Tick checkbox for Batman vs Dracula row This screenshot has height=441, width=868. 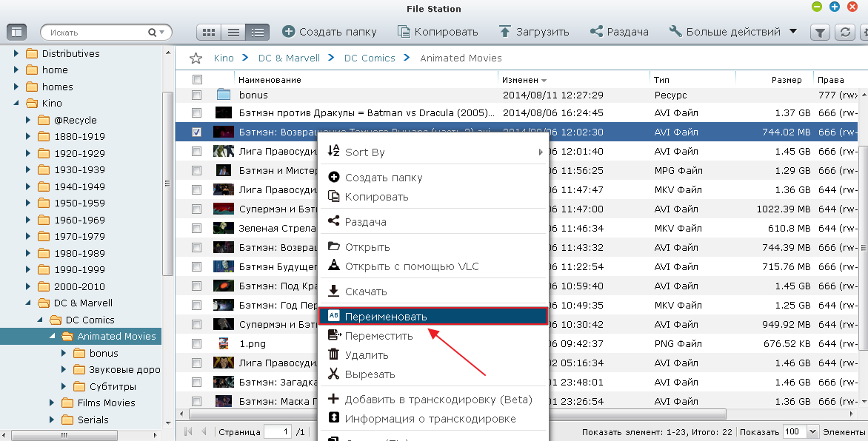(196, 113)
